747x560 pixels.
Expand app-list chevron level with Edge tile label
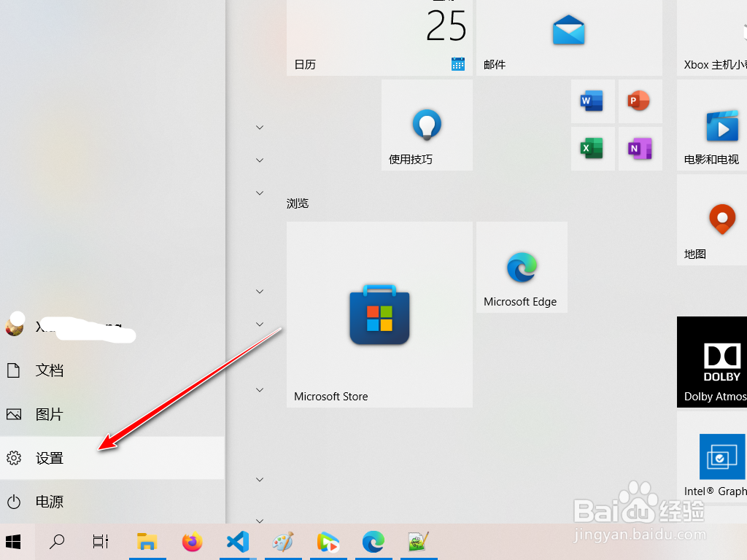tap(260, 292)
